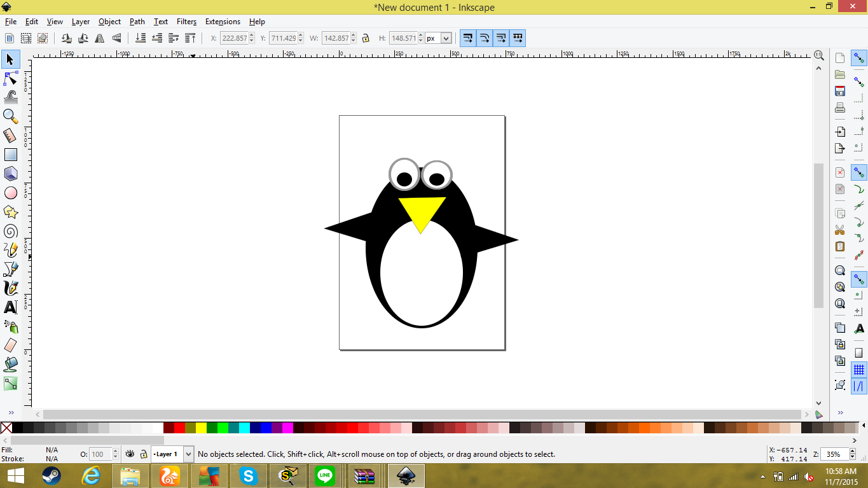Expand hidden command bar items chevron
Screen dimensions: 868x488
840,413
